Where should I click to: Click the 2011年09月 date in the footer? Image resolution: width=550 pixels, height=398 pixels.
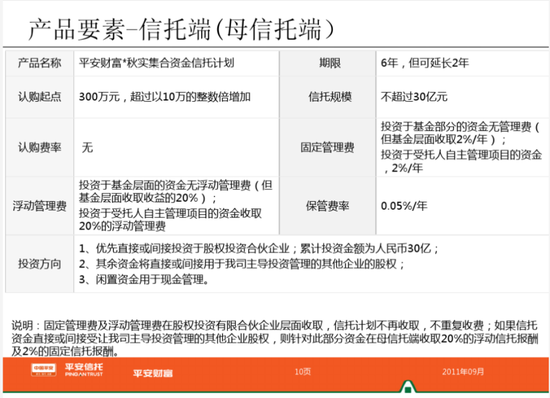pos(463,372)
